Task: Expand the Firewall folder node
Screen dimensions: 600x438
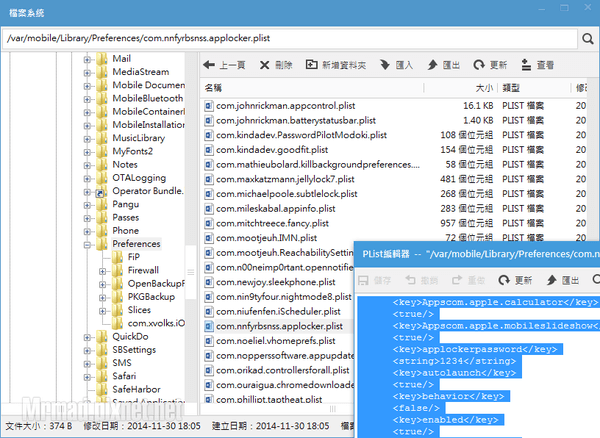Action: click(102, 270)
